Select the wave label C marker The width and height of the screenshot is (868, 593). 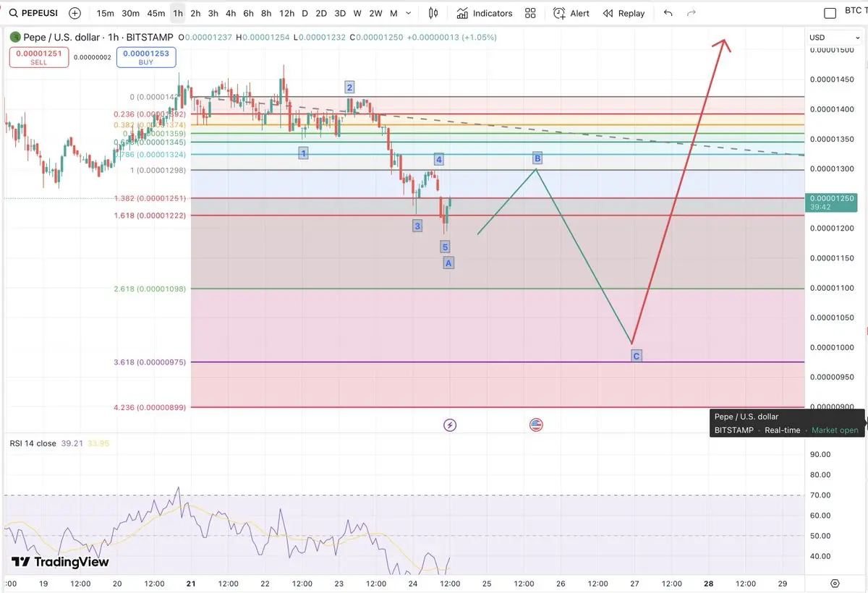point(636,357)
